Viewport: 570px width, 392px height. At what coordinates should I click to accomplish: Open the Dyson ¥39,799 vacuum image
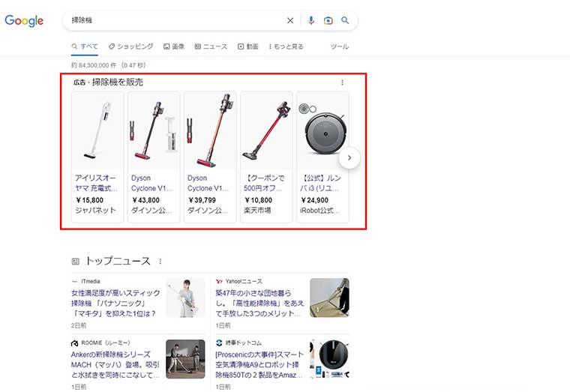point(210,130)
